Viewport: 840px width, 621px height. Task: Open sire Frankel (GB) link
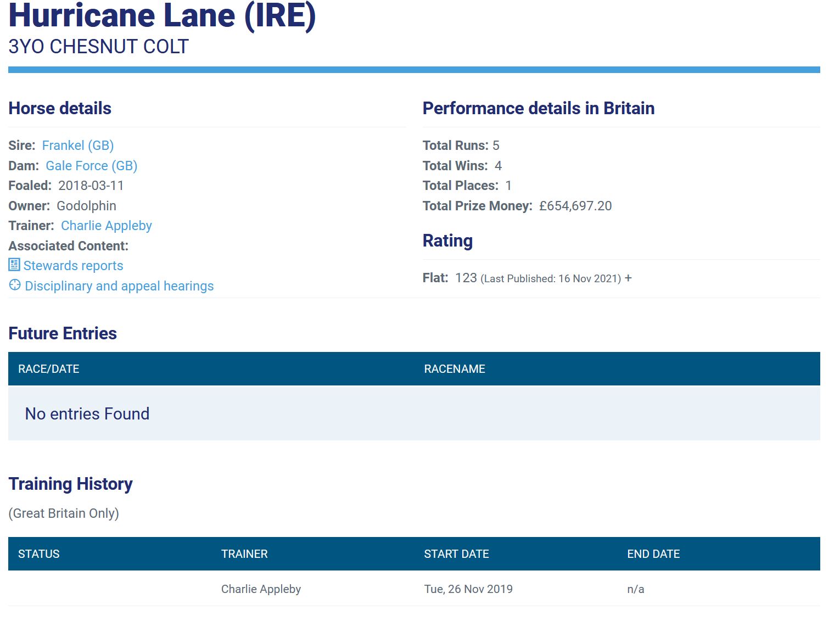[x=78, y=146]
